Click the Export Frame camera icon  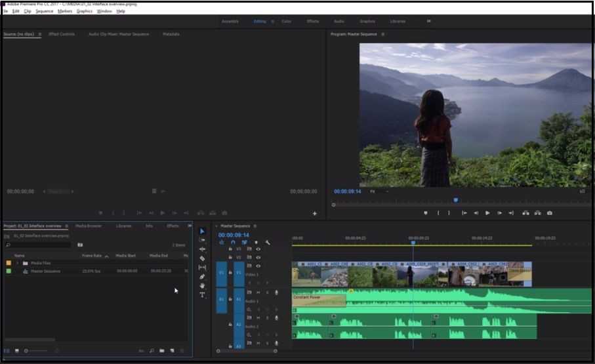pos(549,213)
